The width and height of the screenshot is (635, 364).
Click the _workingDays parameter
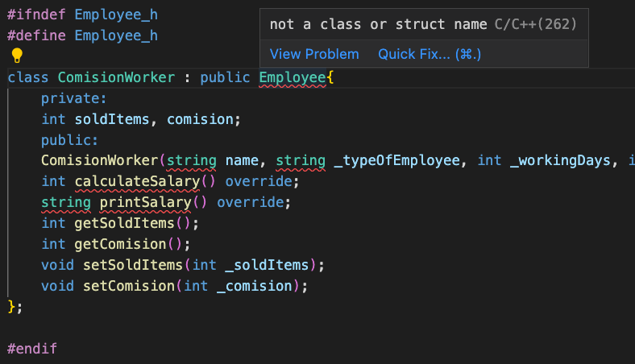tap(560, 161)
